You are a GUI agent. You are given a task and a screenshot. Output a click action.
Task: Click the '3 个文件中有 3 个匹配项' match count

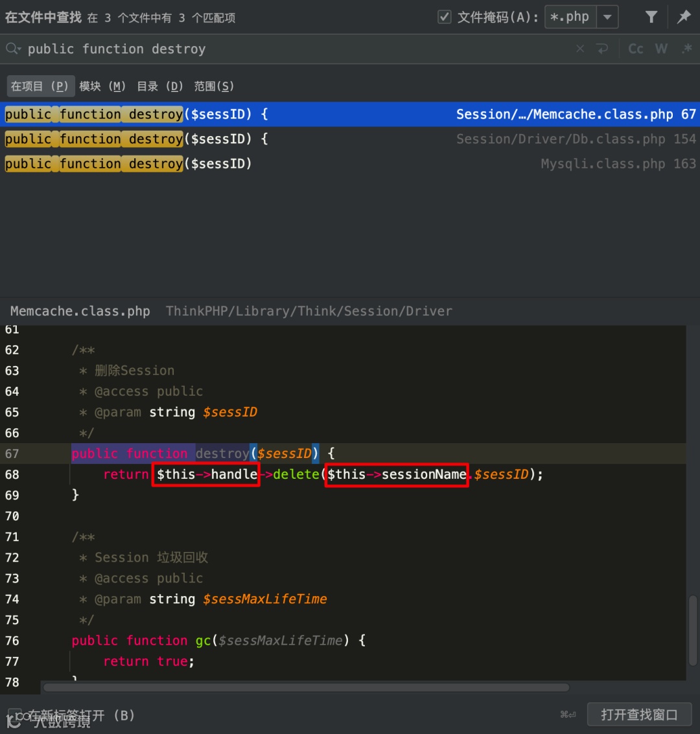tap(170, 17)
